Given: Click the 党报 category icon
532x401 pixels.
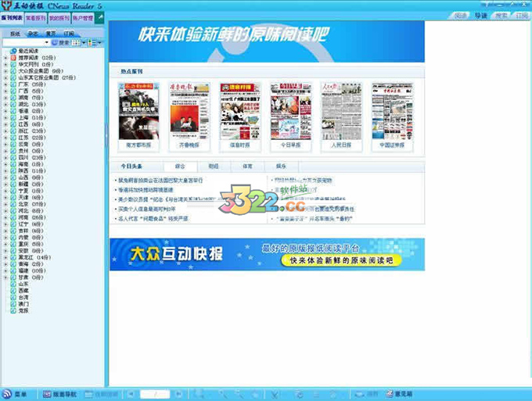Looking at the screenshot, I should point(13,311).
